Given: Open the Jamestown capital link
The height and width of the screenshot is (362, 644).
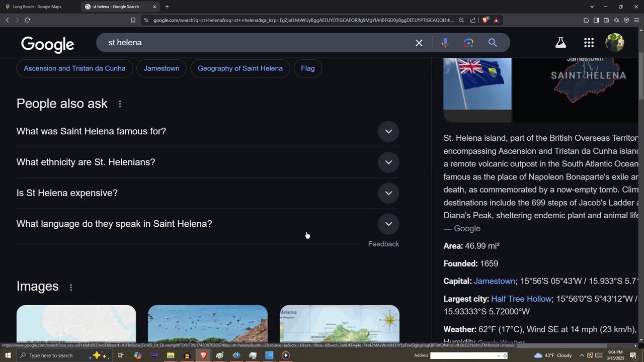Looking at the screenshot, I should pos(495,281).
